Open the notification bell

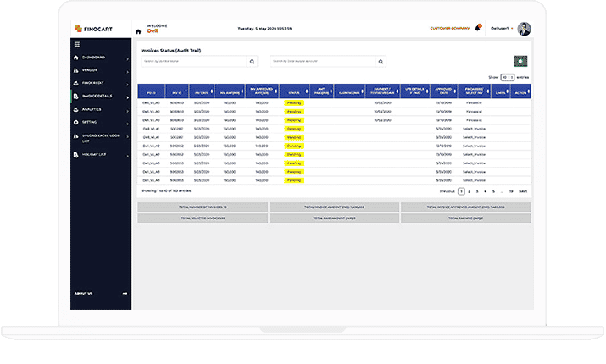pyautogui.click(x=479, y=28)
